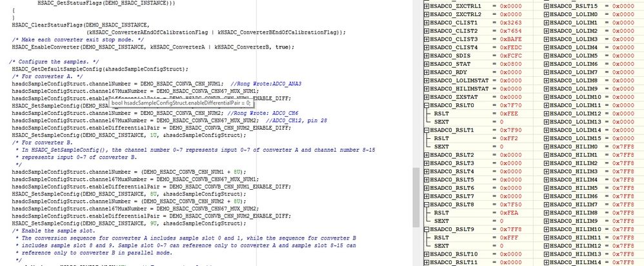This screenshot has height=266, width=644.
Task: Click the 0xFCFC value of HSADC0_SDIS
Action: 510,56
